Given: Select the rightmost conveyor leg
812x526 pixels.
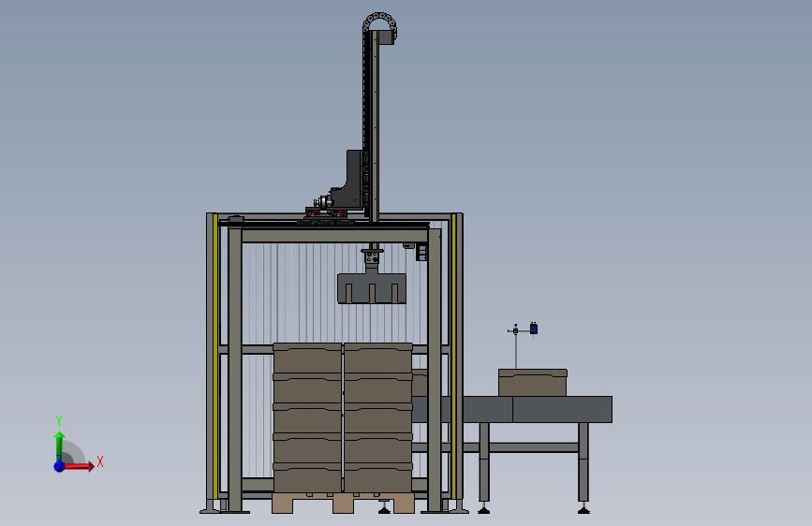Looking at the screenshot, I should (583, 467).
